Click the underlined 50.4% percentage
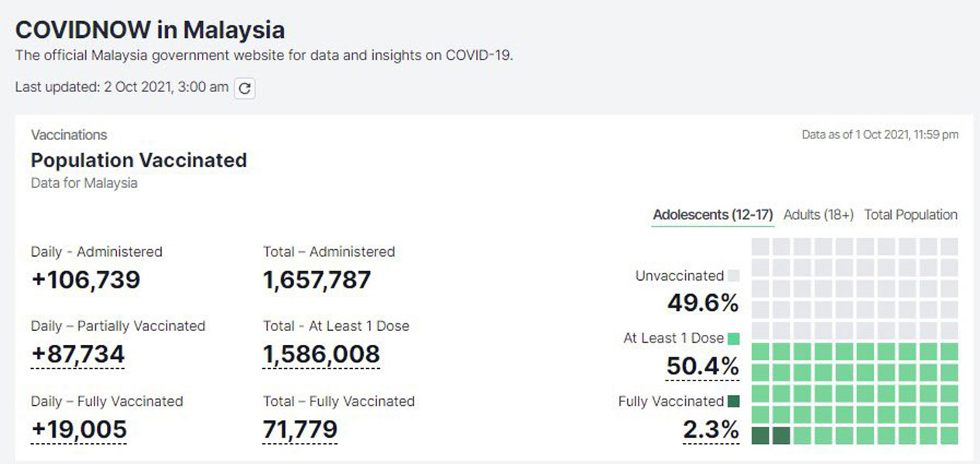 [703, 366]
